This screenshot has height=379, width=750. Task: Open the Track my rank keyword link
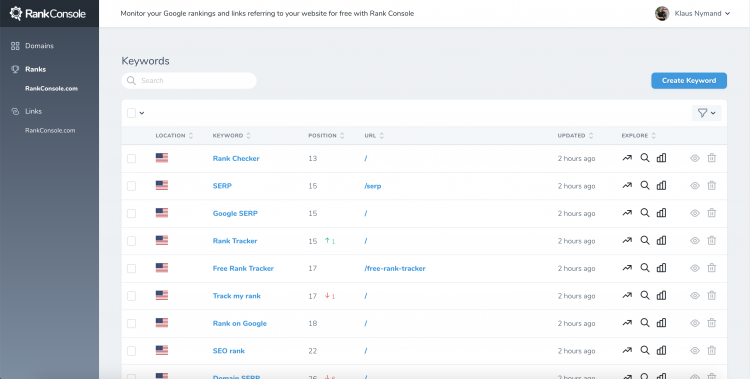(236, 296)
